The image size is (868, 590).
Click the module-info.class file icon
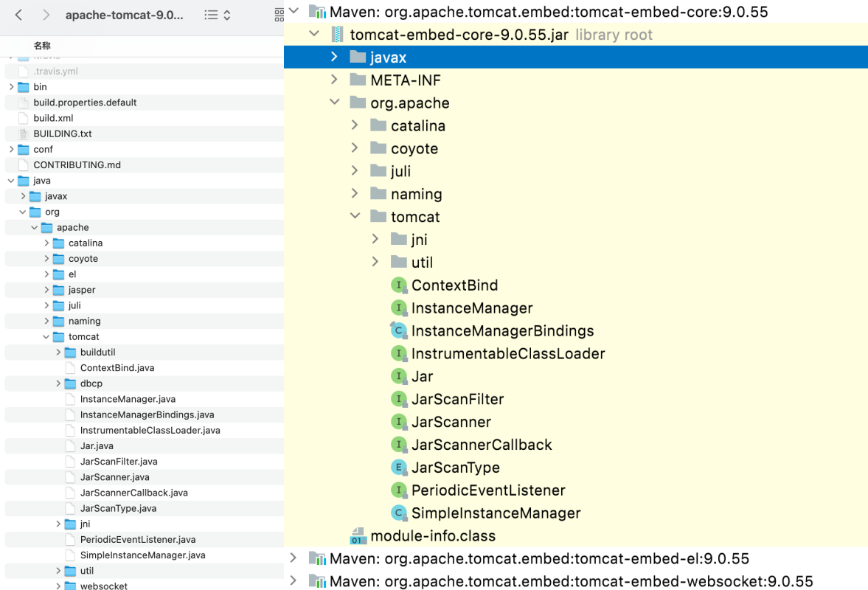point(358,536)
